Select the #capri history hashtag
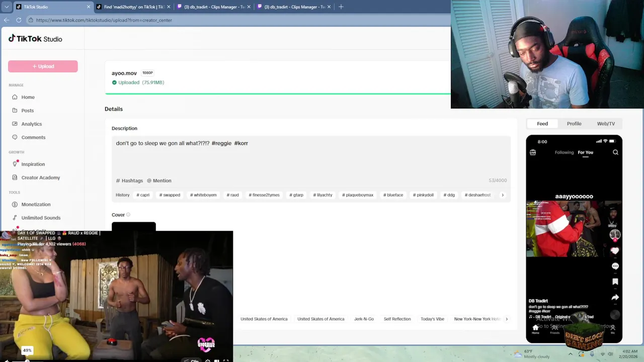The width and height of the screenshot is (644, 362). pos(143,195)
